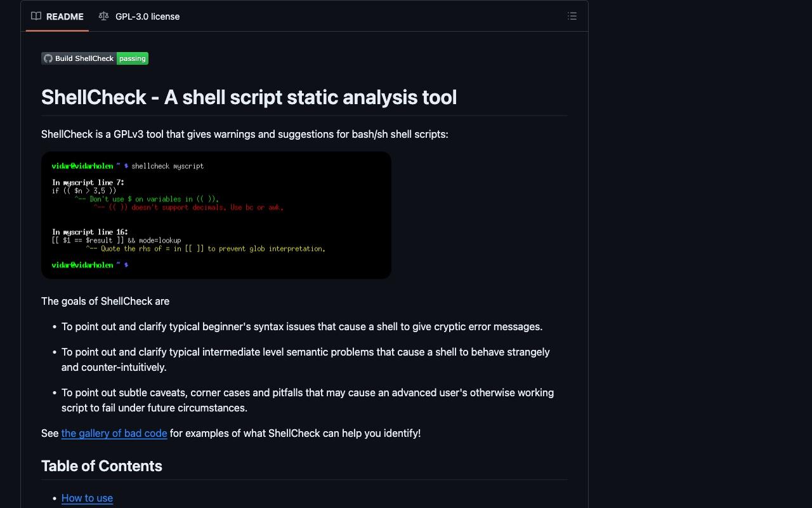Click the GitHub logo in the build badge
Image resolution: width=812 pixels, height=508 pixels.
pos(48,58)
